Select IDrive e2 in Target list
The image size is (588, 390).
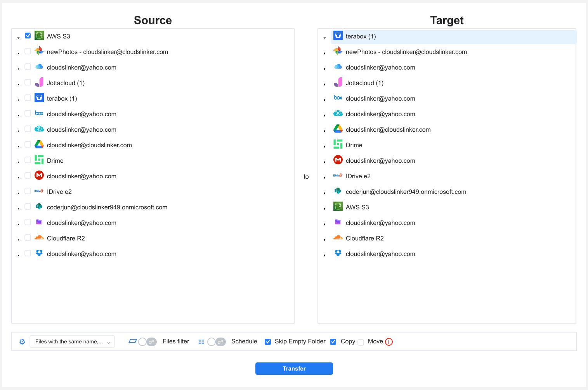coord(358,176)
